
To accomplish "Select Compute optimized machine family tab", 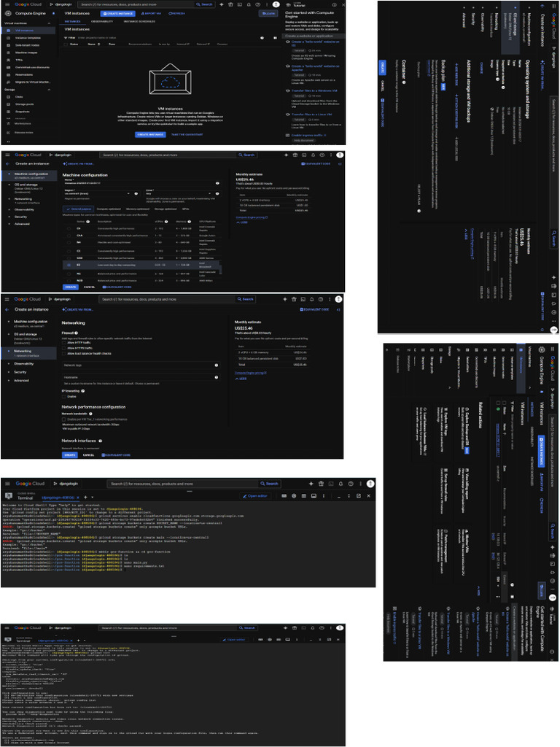I will point(109,209).
